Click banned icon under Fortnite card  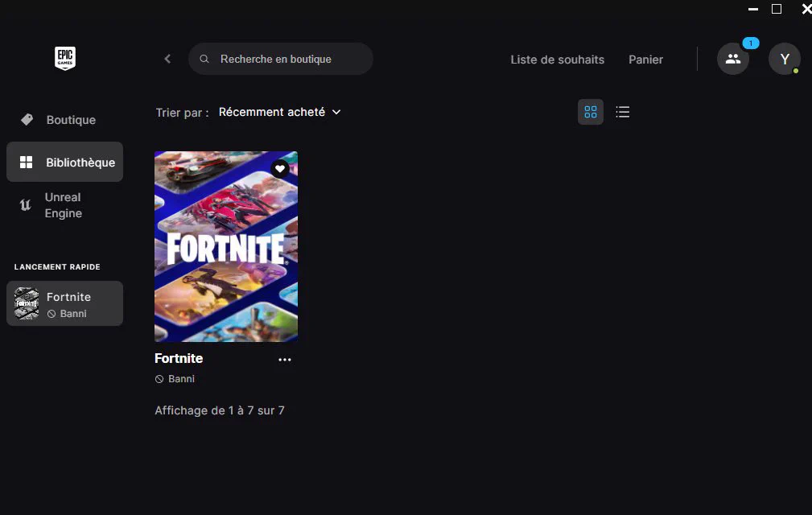pos(159,379)
